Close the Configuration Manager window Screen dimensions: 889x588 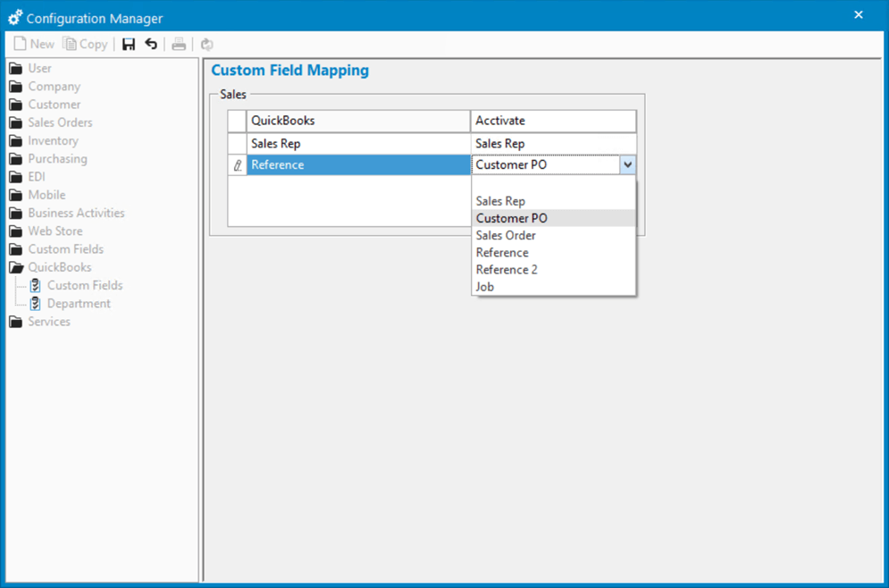[858, 15]
